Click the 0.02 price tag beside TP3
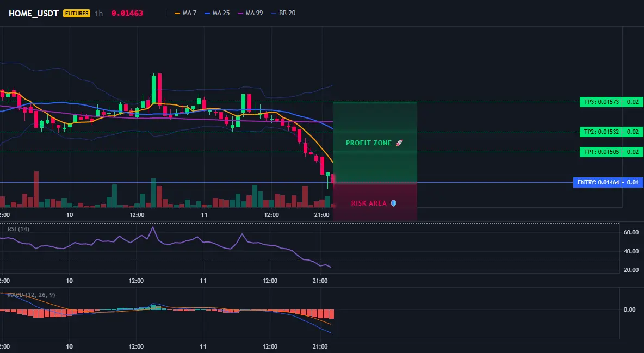This screenshot has height=353, width=644. [633, 102]
